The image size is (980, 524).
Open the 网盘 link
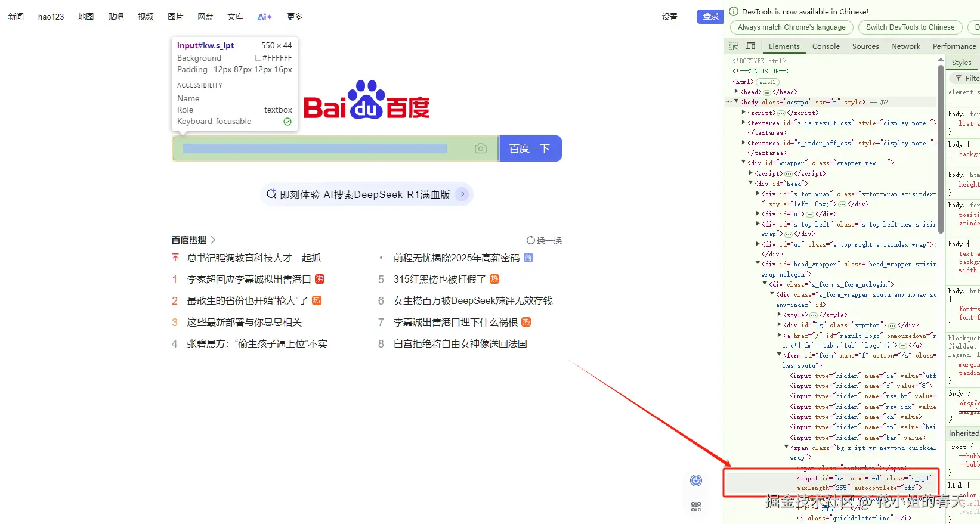click(205, 17)
